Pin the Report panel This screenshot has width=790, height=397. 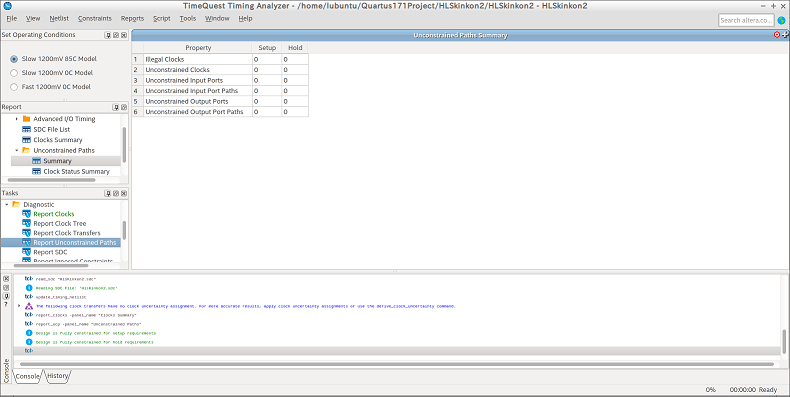pyautogui.click(x=116, y=107)
